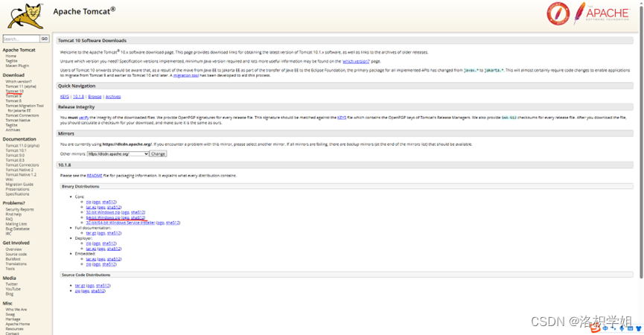Screen dimensions: 644x335
Task: Download the Core zip distribution
Action: point(89,202)
